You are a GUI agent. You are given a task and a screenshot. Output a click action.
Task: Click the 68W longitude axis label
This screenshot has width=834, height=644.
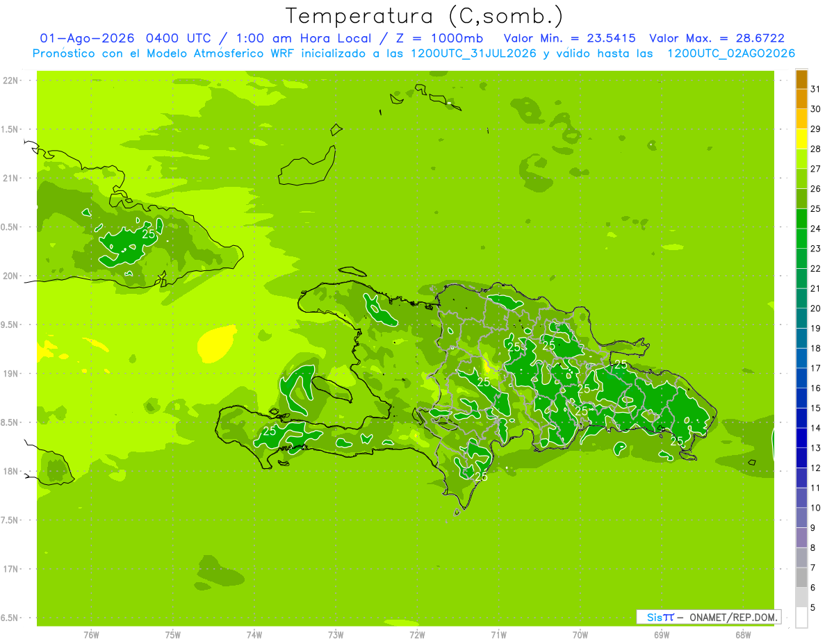pos(742,635)
